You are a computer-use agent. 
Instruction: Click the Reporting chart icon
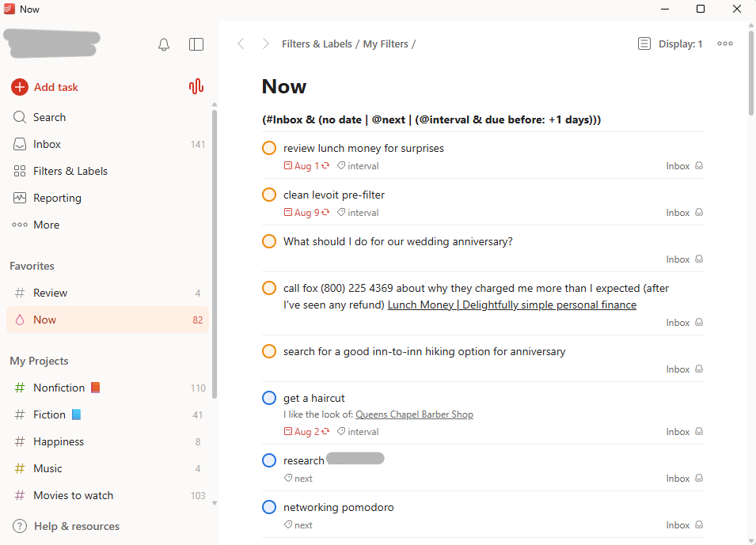click(20, 198)
